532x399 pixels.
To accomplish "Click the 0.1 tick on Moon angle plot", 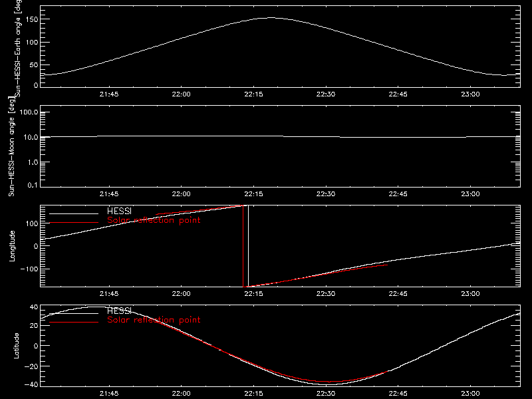I will 33,185.
